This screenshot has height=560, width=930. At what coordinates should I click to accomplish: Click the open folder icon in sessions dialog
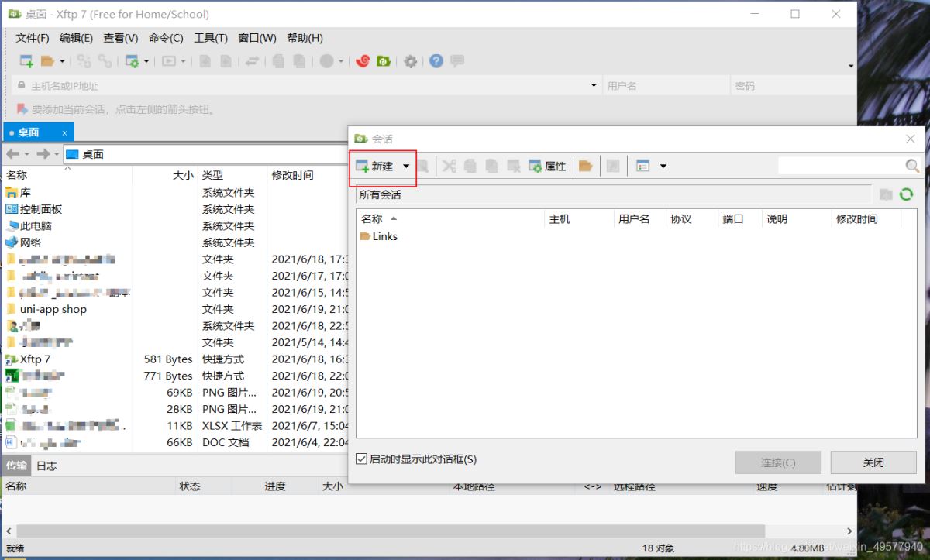click(586, 166)
